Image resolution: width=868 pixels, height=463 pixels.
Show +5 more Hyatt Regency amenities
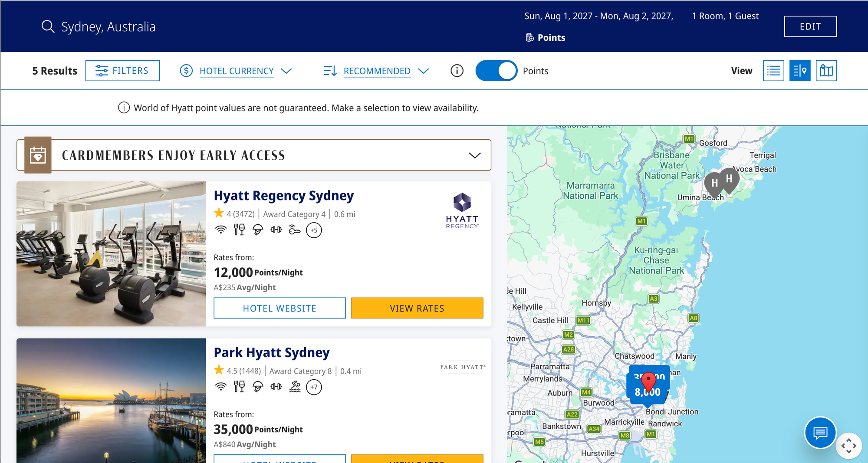(314, 230)
